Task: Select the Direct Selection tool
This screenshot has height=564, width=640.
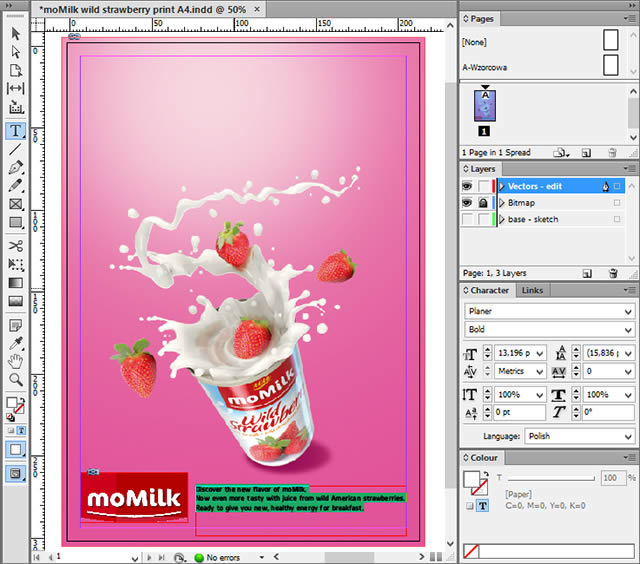Action: (16, 52)
